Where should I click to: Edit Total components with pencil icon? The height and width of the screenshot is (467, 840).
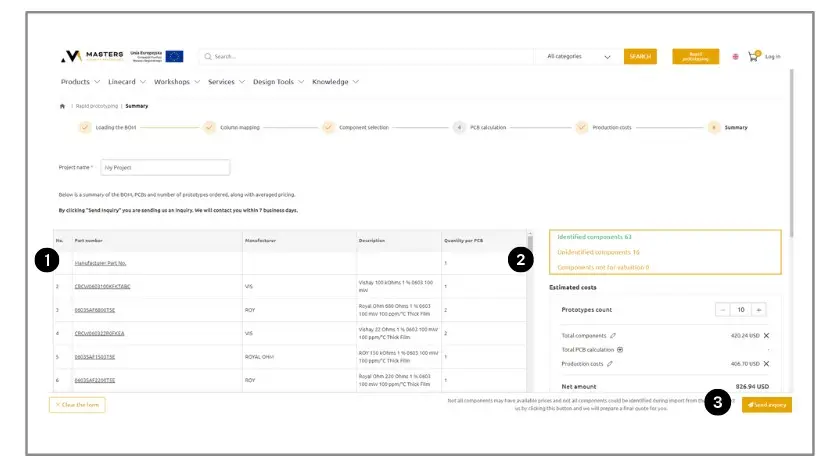pos(613,335)
